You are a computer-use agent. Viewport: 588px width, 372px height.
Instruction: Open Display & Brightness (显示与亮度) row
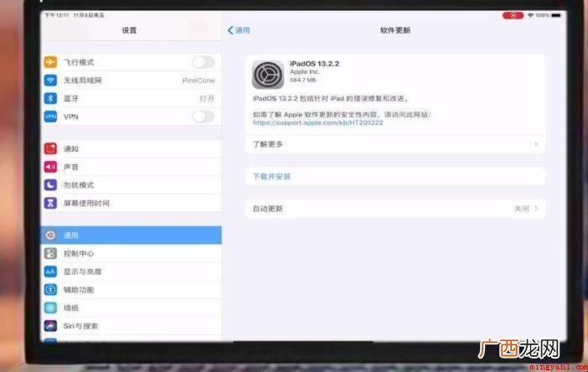tap(132, 271)
